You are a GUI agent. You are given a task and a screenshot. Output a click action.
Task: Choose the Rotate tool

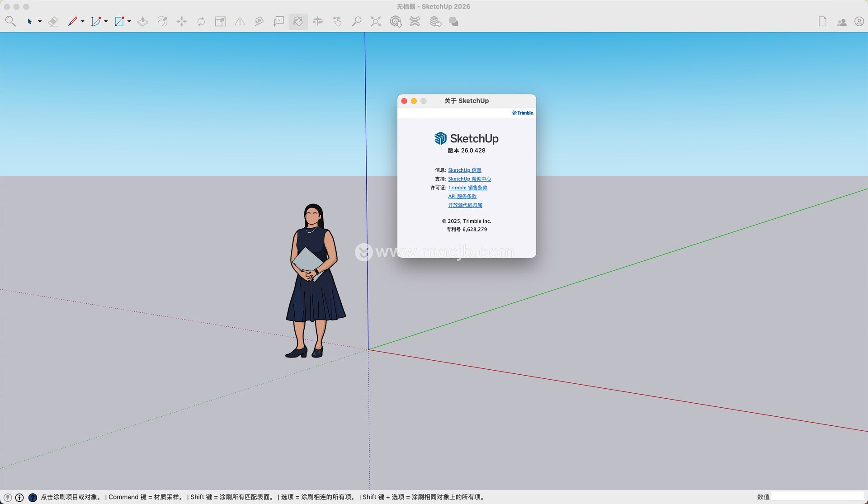click(x=201, y=21)
